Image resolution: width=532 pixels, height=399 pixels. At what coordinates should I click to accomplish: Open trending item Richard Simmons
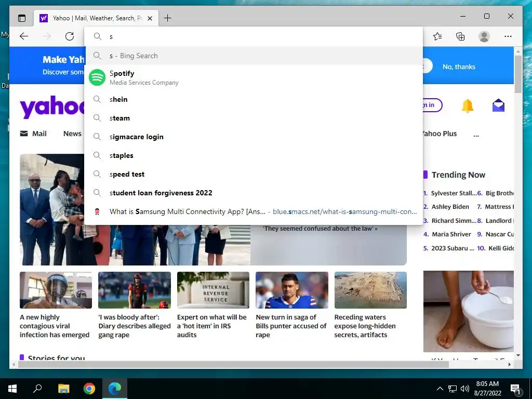click(x=454, y=220)
